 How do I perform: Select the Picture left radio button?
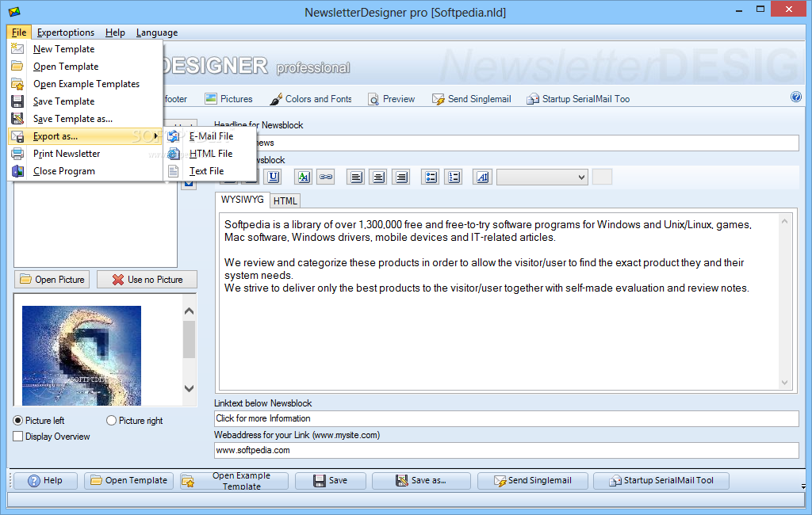(18, 420)
